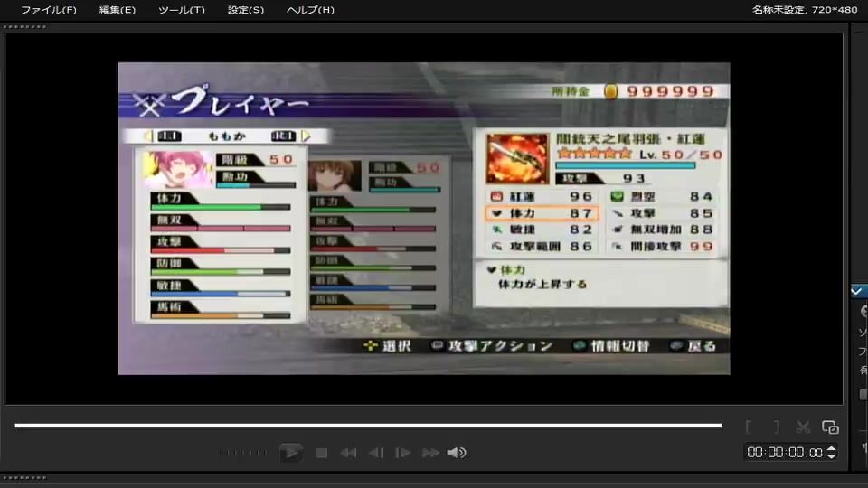Click the 名称未設定, 720*480 project title

point(805,9)
